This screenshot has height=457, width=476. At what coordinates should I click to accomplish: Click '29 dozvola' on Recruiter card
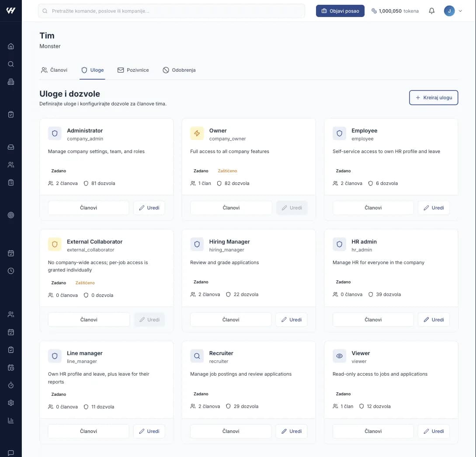pos(246,406)
